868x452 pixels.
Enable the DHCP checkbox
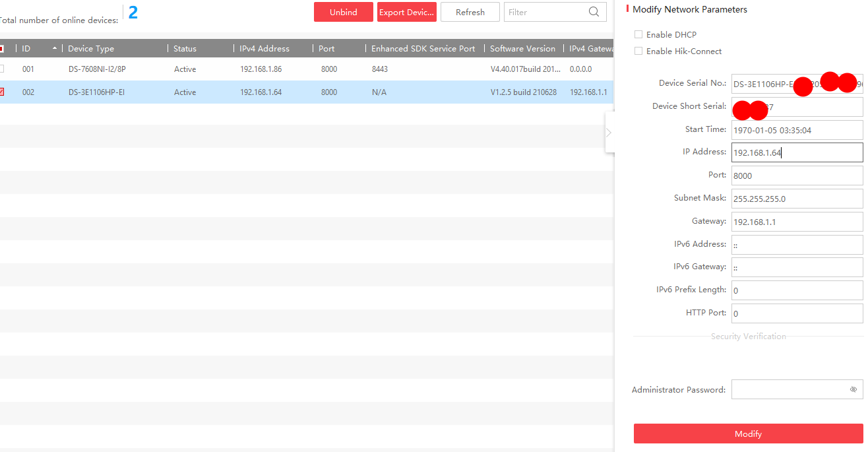click(x=638, y=34)
